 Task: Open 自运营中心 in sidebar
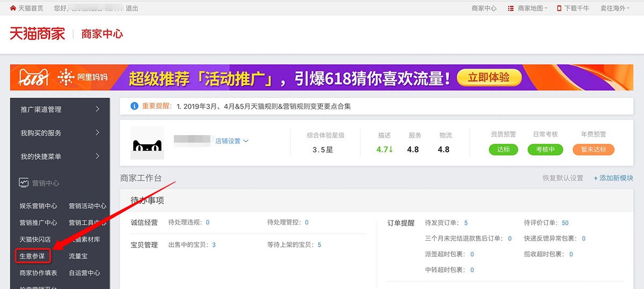pyautogui.click(x=84, y=273)
